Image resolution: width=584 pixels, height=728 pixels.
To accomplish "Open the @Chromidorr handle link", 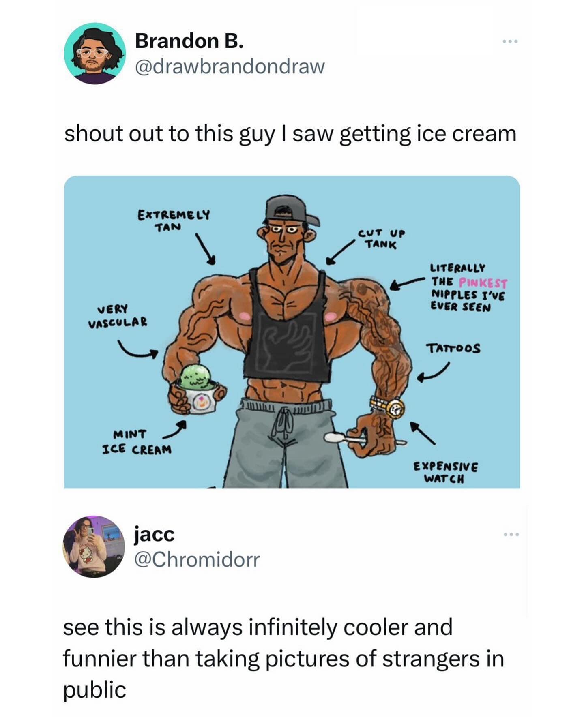I will click(197, 560).
